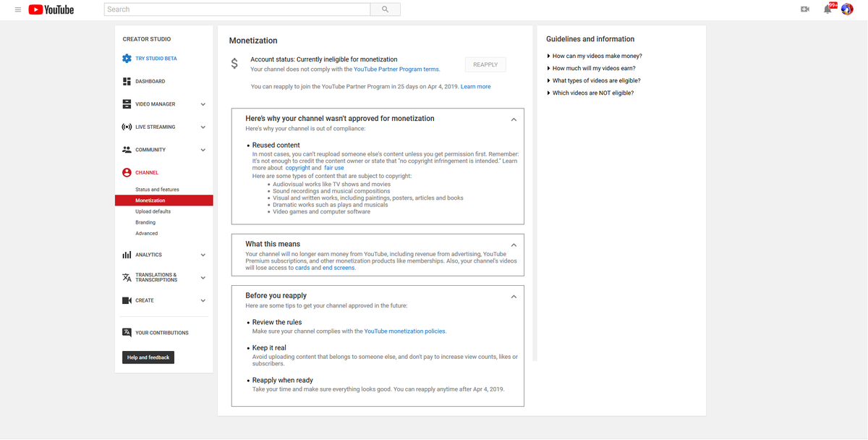Click the Help and feedback button
Image resolution: width=868 pixels, height=440 pixels.
pos(148,357)
